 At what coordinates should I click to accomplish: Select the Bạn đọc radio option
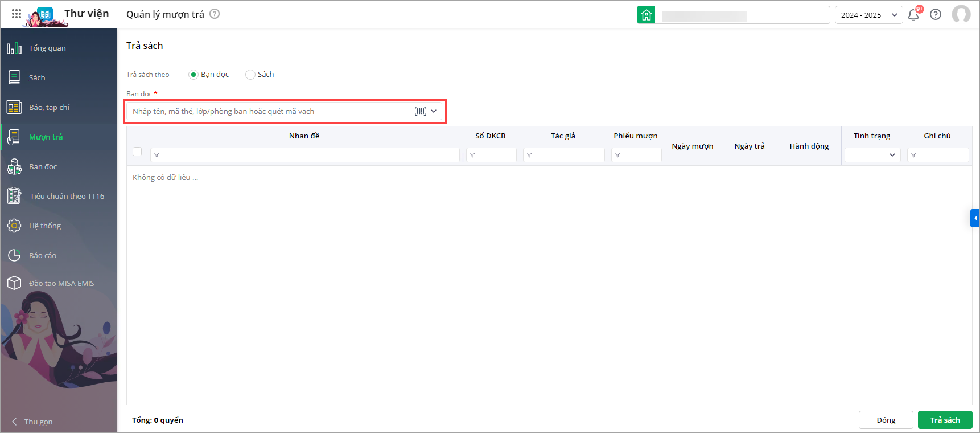(x=193, y=75)
